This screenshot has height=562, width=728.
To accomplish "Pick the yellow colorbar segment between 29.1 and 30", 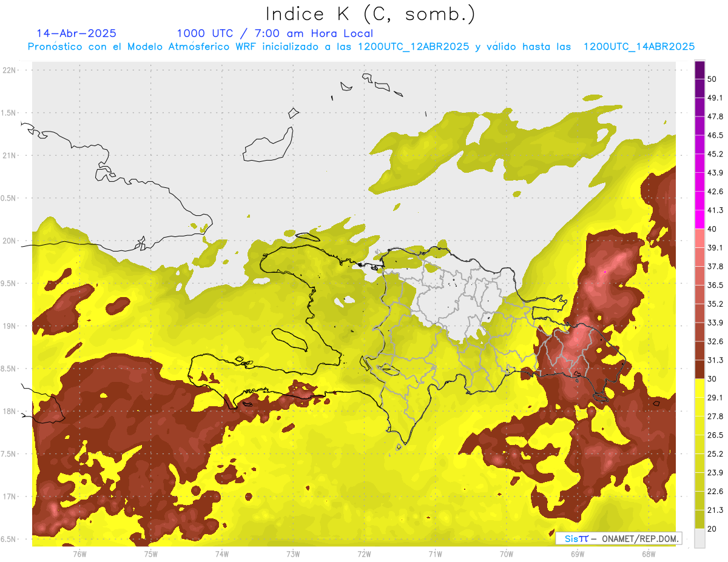I will [x=699, y=389].
